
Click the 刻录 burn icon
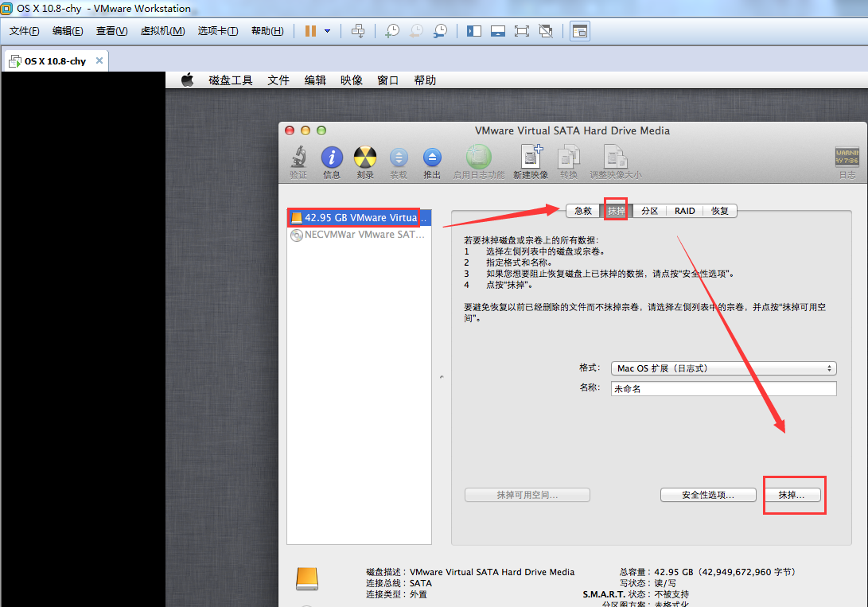coord(365,162)
